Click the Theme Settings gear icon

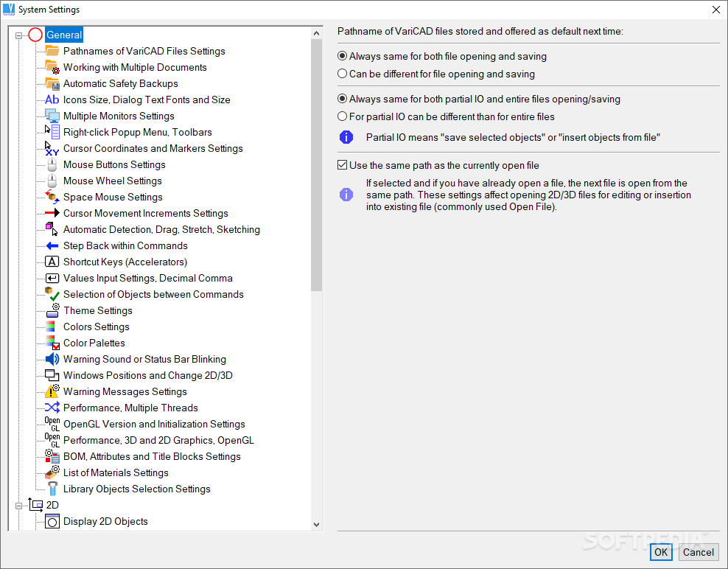point(52,310)
